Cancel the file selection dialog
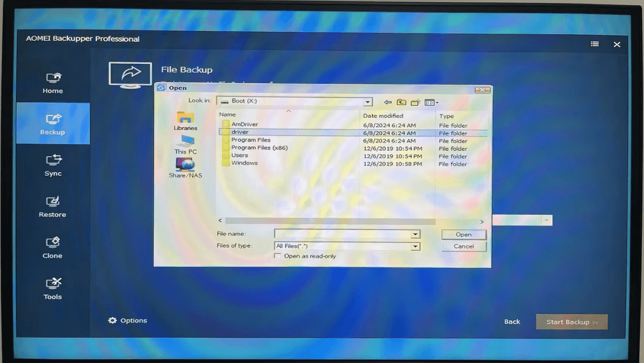Image resolution: width=644 pixels, height=363 pixels. tap(463, 246)
